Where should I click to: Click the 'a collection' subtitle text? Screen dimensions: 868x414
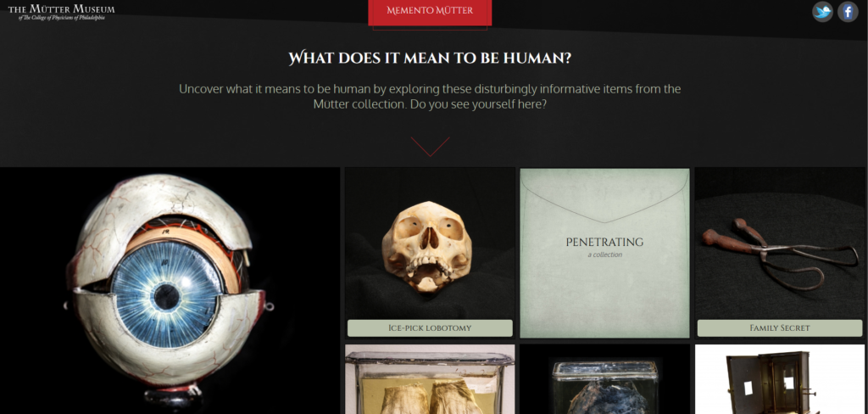point(604,255)
